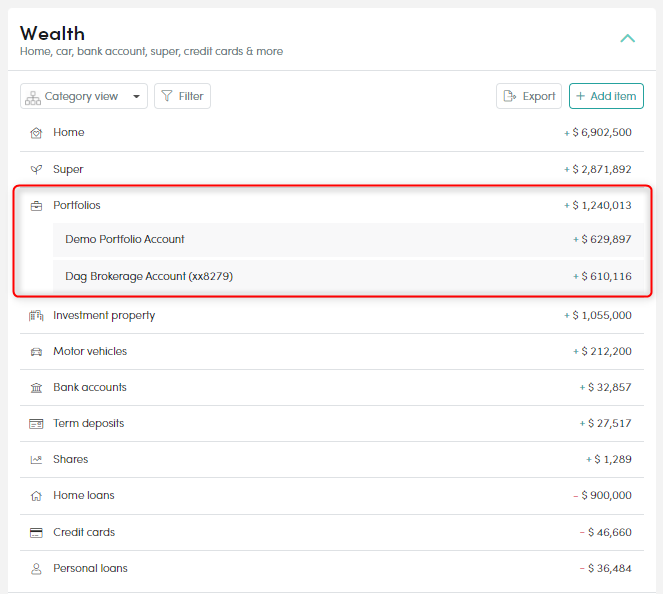Click the subtitle starting 'Home, car, bank account'

(151, 52)
